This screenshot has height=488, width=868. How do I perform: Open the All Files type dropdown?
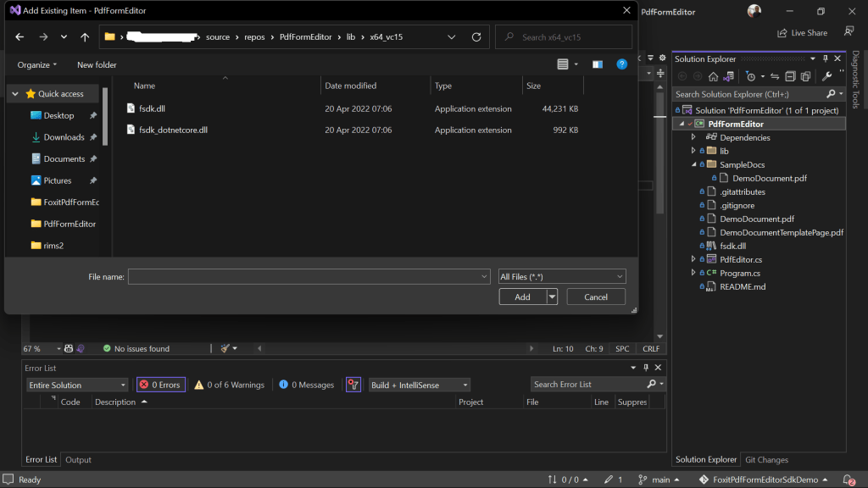pyautogui.click(x=562, y=277)
